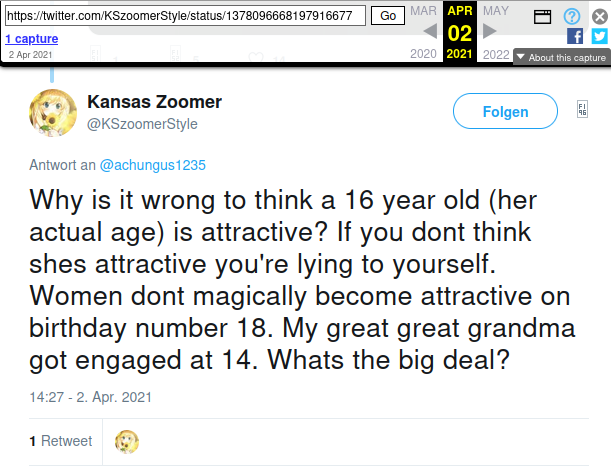Screen dimensions: 611x470
Task: Click the small icon beside Folgen button
Action: click(x=582, y=110)
